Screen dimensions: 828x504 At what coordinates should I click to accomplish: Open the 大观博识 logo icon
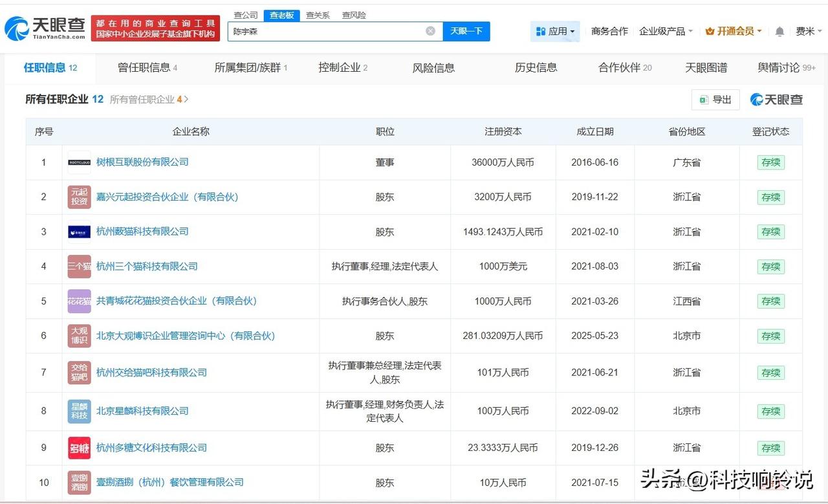coord(79,336)
